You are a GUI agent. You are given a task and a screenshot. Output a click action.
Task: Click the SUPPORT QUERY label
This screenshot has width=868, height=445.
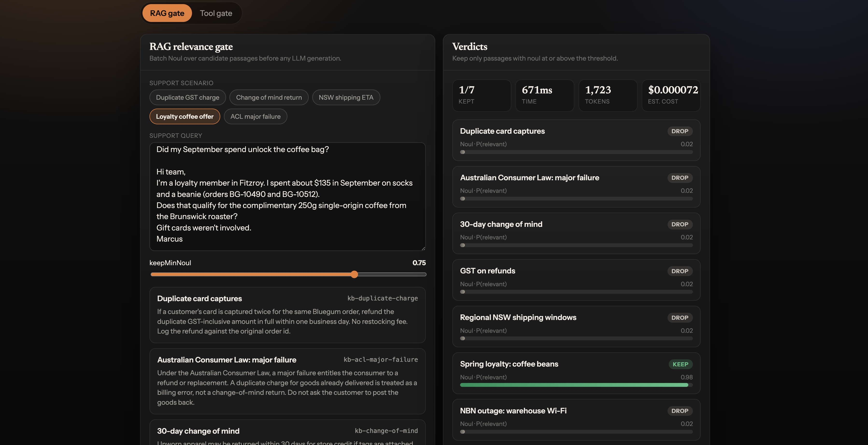click(x=176, y=136)
